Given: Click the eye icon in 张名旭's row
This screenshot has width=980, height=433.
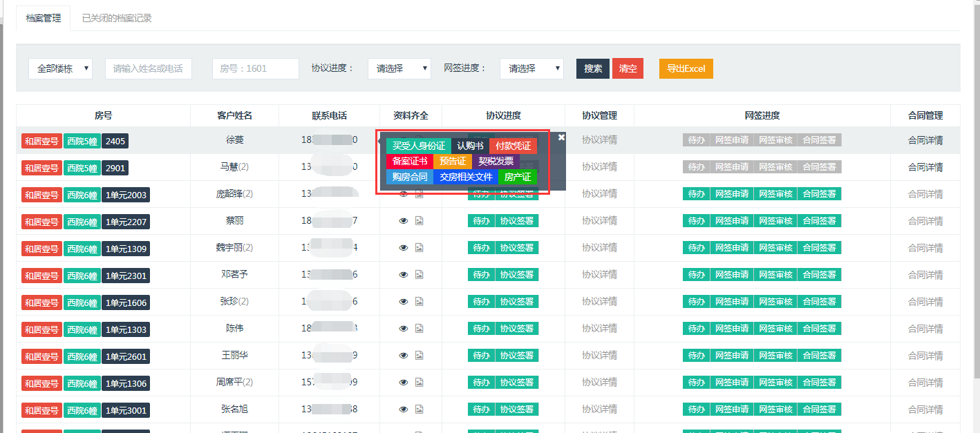Looking at the screenshot, I should click(x=404, y=410).
